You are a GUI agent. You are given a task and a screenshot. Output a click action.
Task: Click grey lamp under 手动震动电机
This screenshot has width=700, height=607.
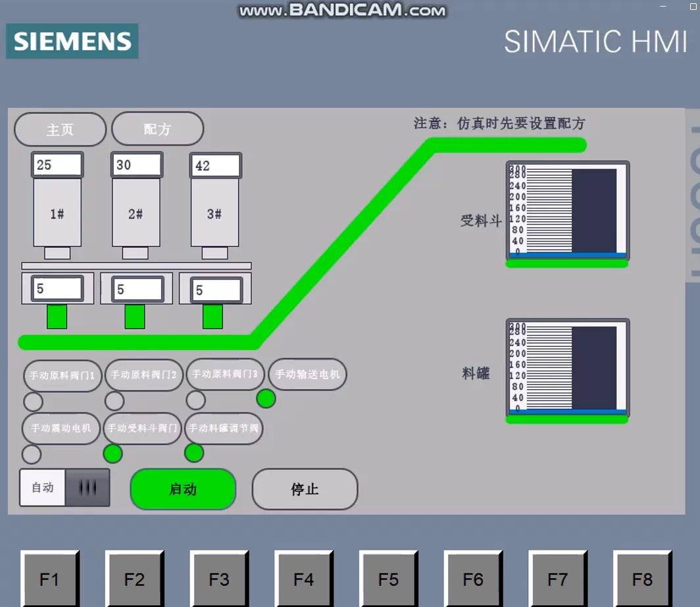click(x=32, y=454)
